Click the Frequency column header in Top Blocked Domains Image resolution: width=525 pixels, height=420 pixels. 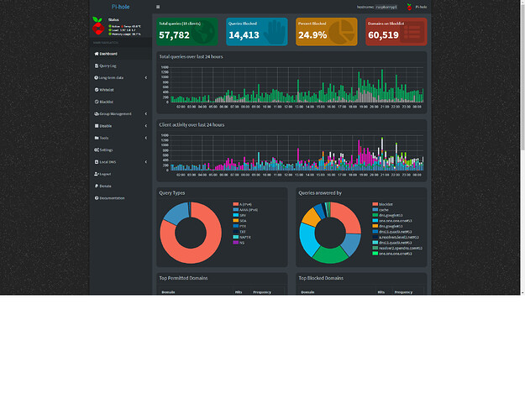pos(403,292)
